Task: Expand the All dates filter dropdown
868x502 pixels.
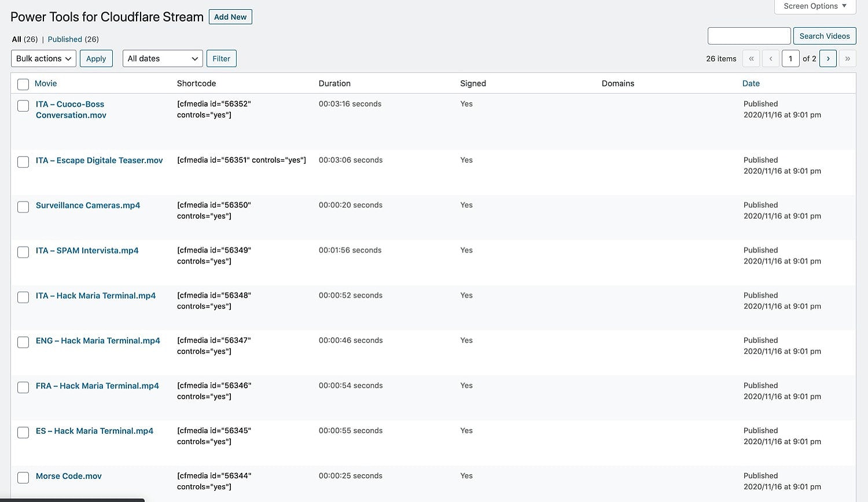Action: click(x=163, y=58)
